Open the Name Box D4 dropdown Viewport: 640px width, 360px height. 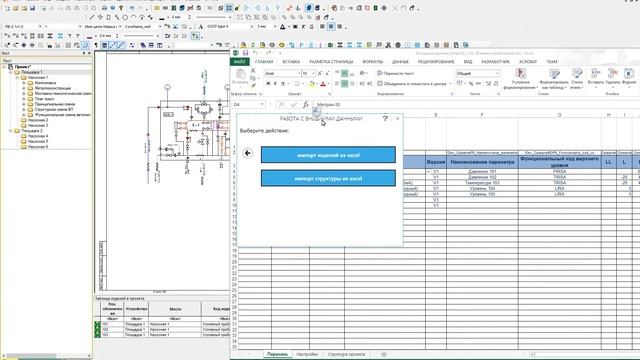[262, 105]
